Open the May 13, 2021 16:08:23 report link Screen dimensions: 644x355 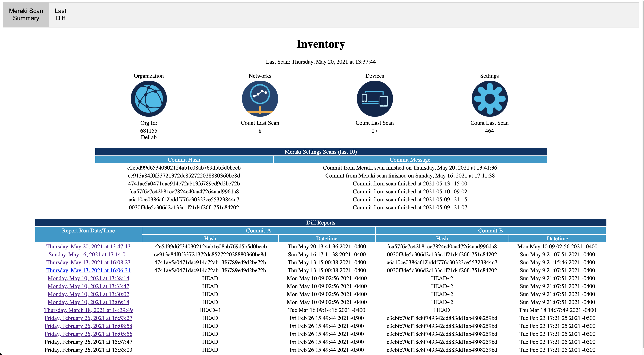pos(88,262)
